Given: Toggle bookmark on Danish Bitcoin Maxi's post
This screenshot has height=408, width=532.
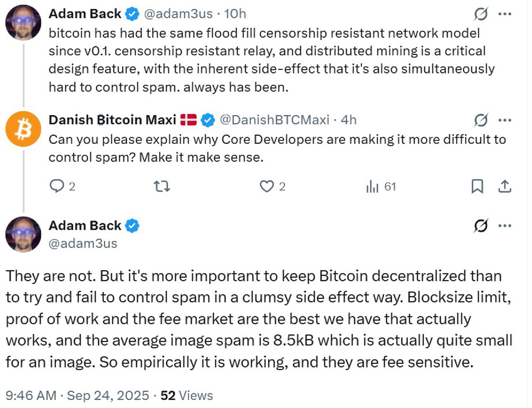Looking at the screenshot, I should pyautogui.click(x=477, y=187).
